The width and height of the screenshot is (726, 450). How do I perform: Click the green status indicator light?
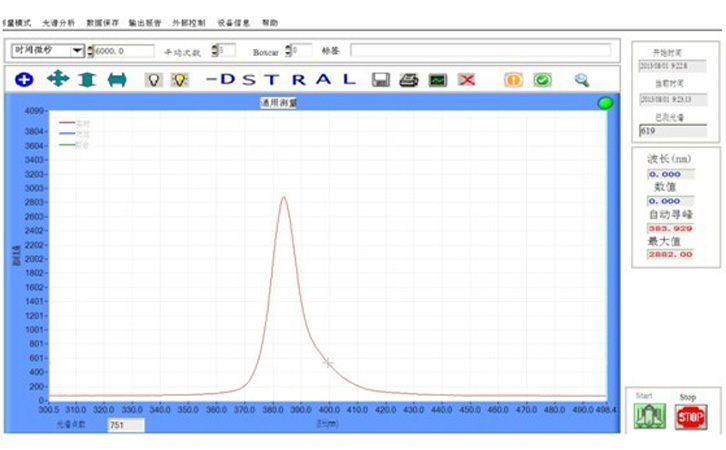pos(604,103)
